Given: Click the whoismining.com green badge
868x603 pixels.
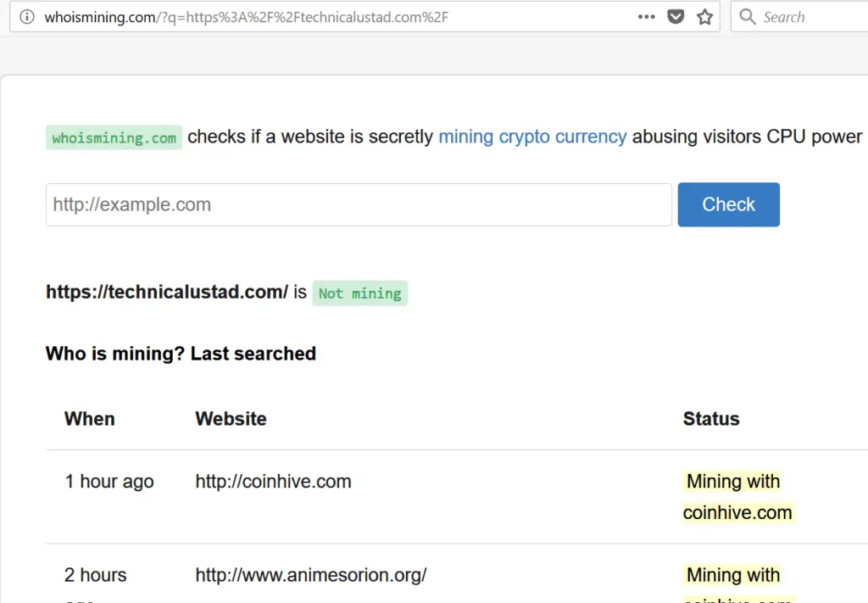Looking at the screenshot, I should pyautogui.click(x=114, y=137).
